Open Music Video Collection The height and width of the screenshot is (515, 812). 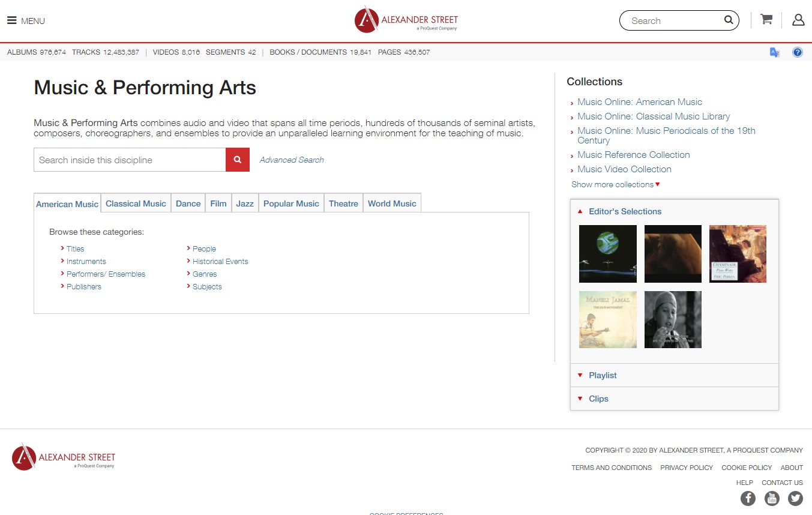pos(624,169)
